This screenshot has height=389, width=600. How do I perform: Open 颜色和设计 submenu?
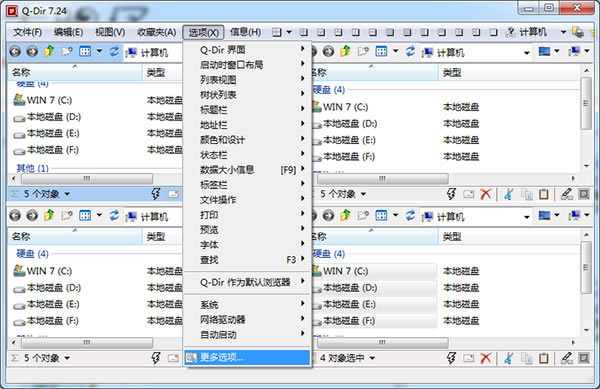coord(247,140)
